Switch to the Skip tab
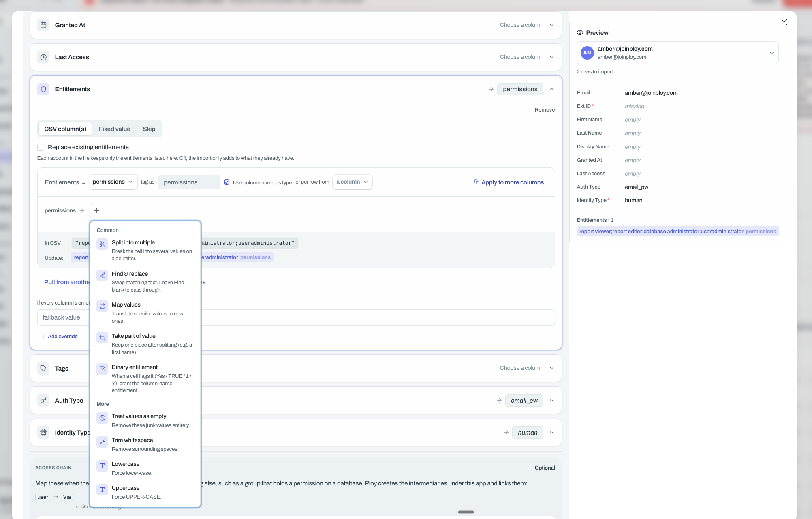Image resolution: width=812 pixels, height=519 pixels. pyautogui.click(x=149, y=129)
